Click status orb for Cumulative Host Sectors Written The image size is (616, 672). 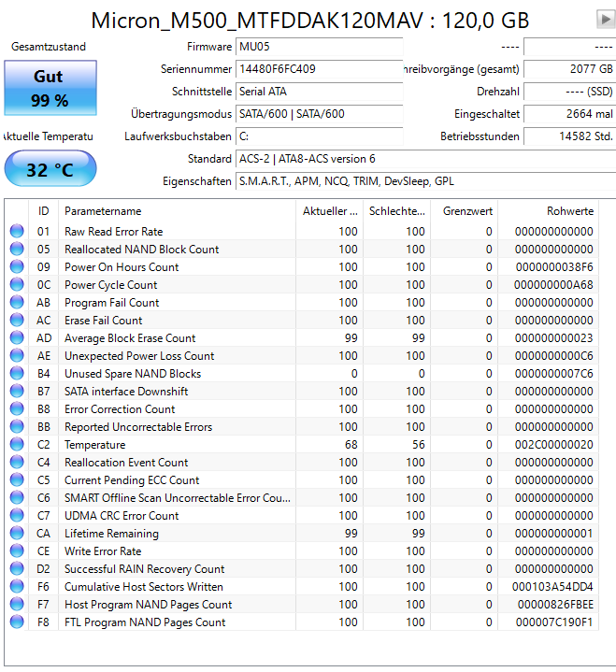click(17, 586)
